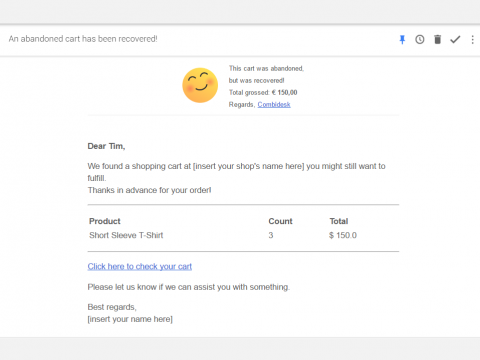
Task: Click the item count value 3
Action: (271, 235)
